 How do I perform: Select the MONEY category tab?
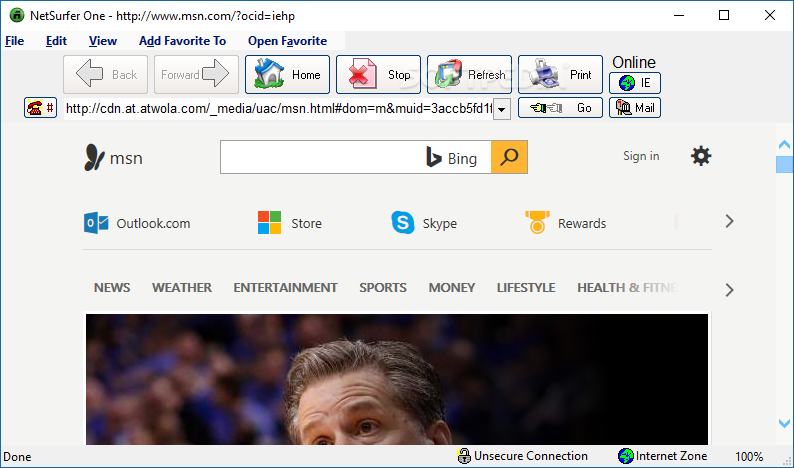[x=452, y=288]
